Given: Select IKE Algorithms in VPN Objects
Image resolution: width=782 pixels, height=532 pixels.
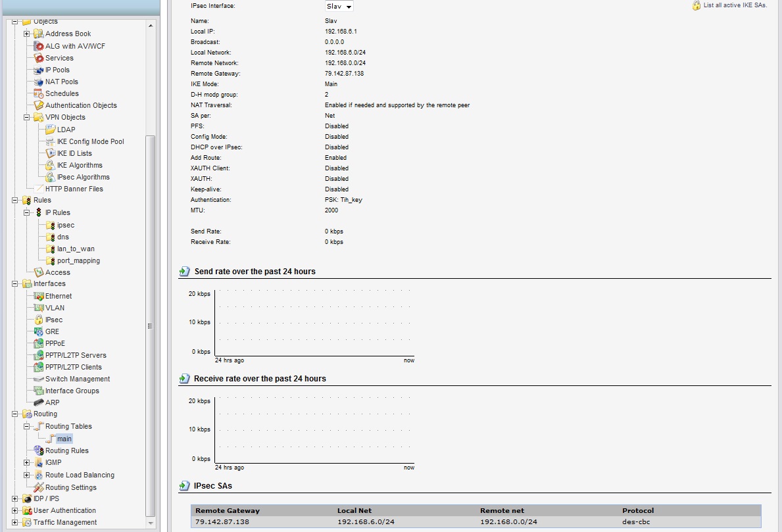Looking at the screenshot, I should (79, 165).
